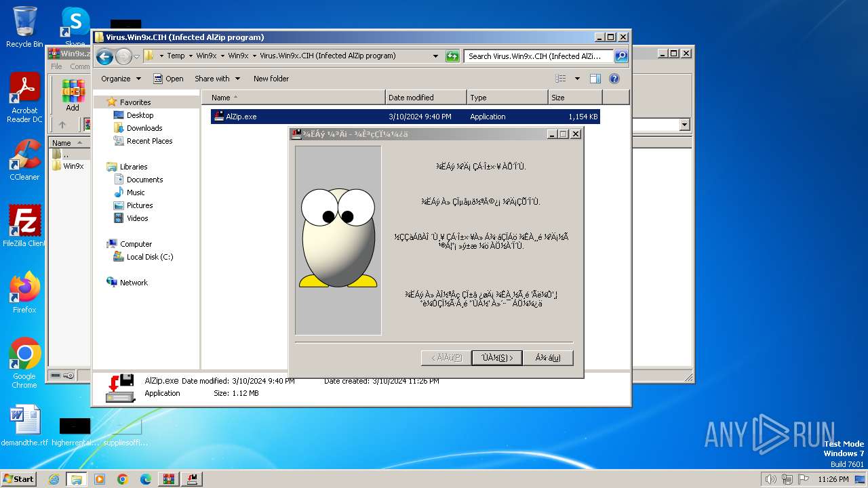Launch CCleaner from desktop
The height and width of the screenshot is (488, 868).
(x=24, y=160)
